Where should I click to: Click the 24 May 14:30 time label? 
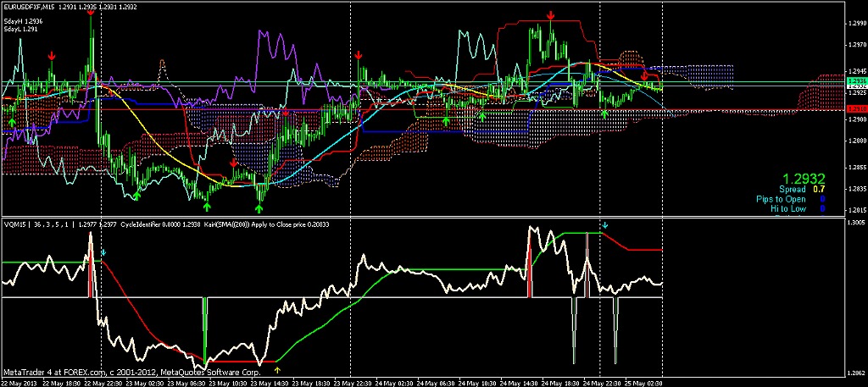(517, 383)
